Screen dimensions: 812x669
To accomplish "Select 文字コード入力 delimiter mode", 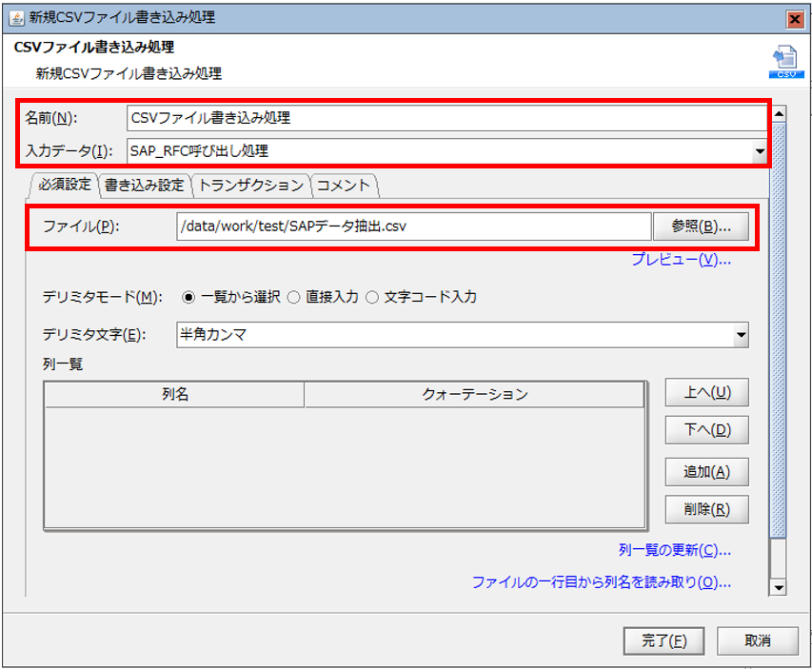I will [373, 297].
